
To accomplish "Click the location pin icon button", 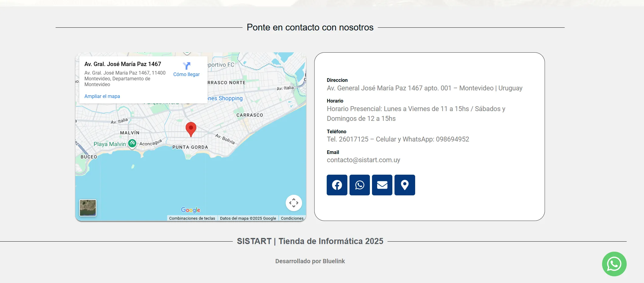I will click(x=405, y=185).
